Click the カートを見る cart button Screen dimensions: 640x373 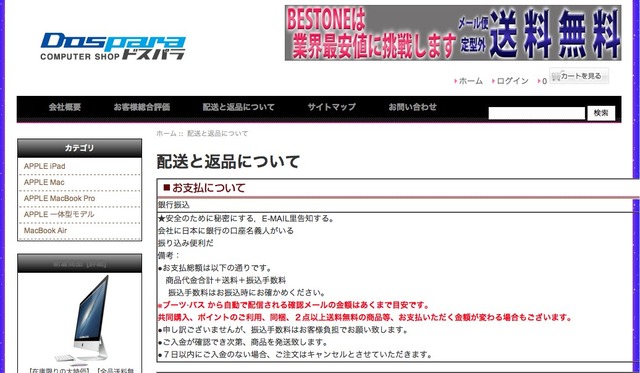(579, 76)
